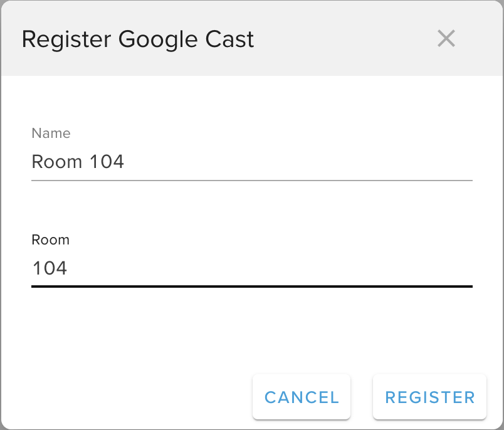Click the Name field label
Screen dimensions: 504x430
51,133
